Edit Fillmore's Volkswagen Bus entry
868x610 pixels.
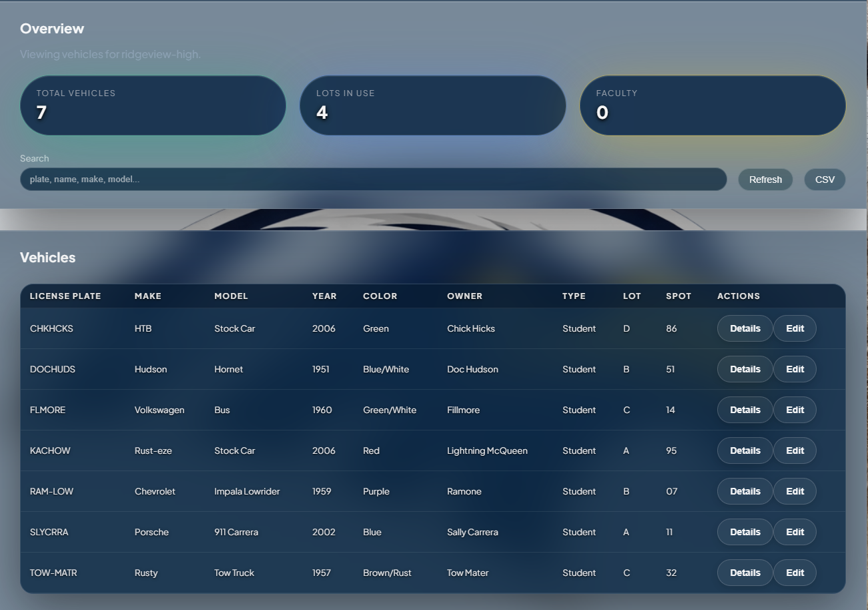(x=795, y=410)
